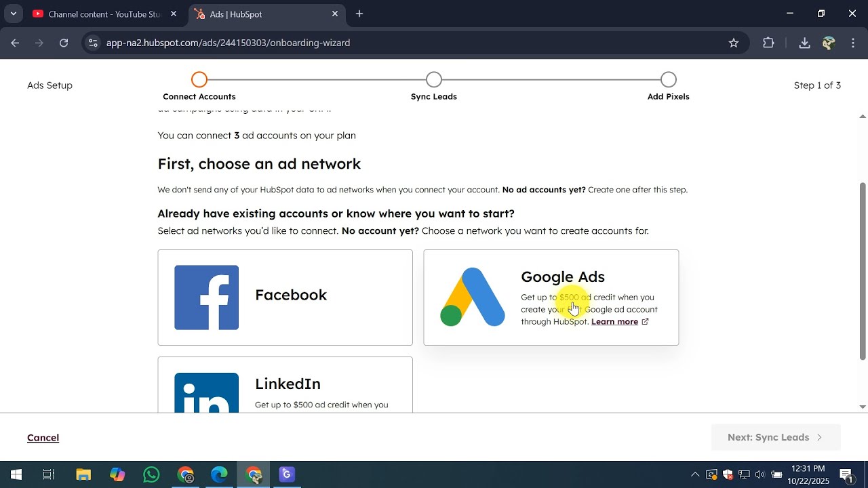Go to the Add Pixels step
Viewport: 868px width, 488px height.
click(x=669, y=80)
